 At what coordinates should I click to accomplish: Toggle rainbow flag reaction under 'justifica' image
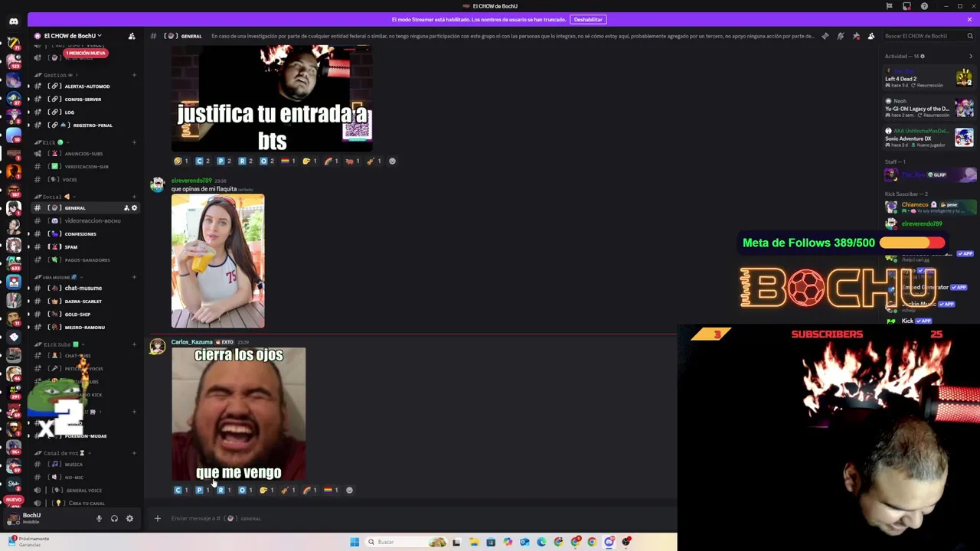click(289, 161)
